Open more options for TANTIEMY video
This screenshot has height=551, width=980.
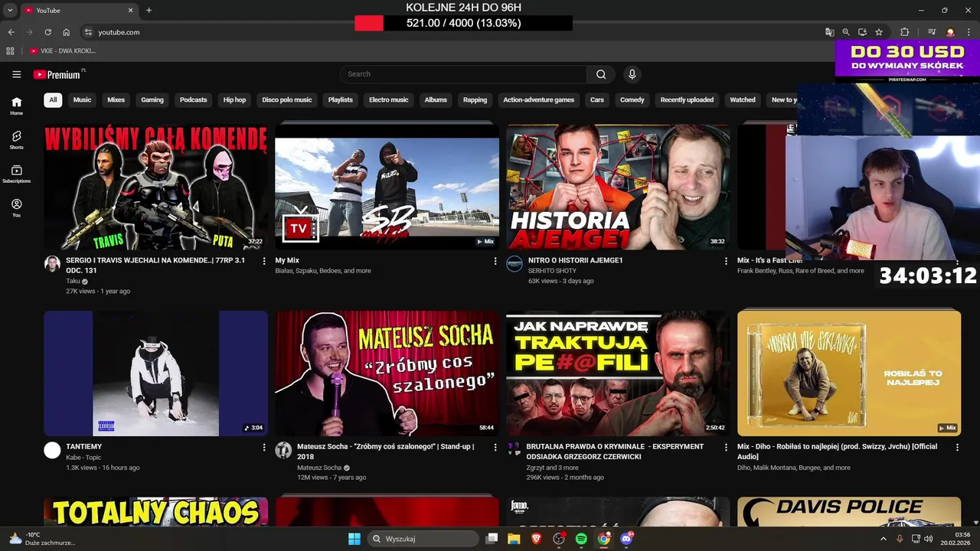[x=264, y=447]
